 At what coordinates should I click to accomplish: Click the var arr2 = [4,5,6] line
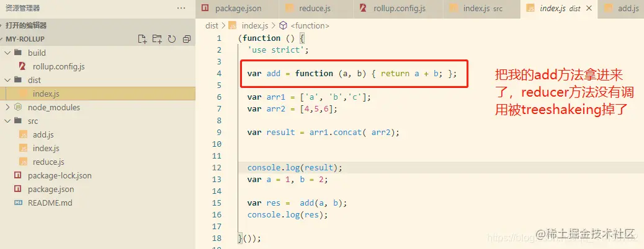[x=293, y=109]
